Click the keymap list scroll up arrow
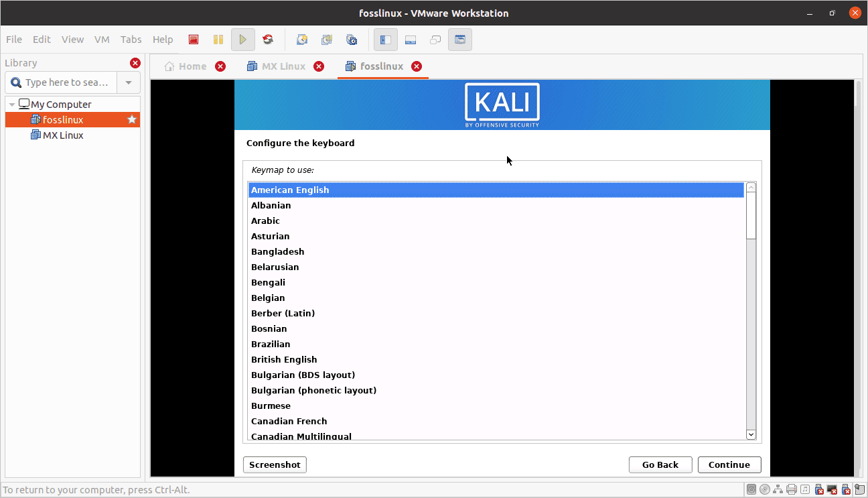 click(751, 188)
